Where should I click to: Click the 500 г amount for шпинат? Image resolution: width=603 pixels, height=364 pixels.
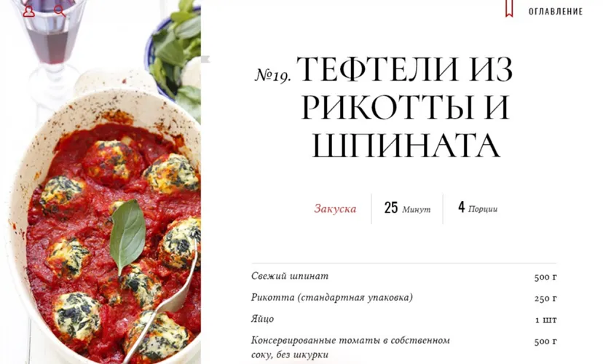click(545, 277)
